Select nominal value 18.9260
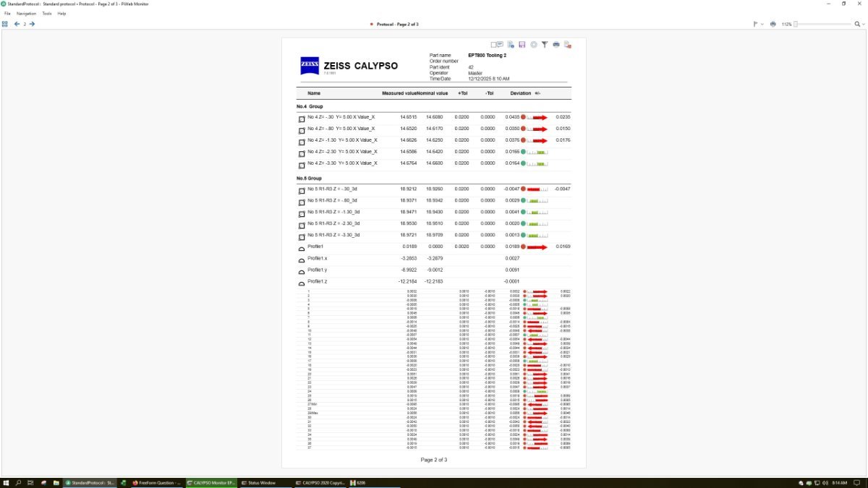The width and height of the screenshot is (868, 488). coord(434,189)
